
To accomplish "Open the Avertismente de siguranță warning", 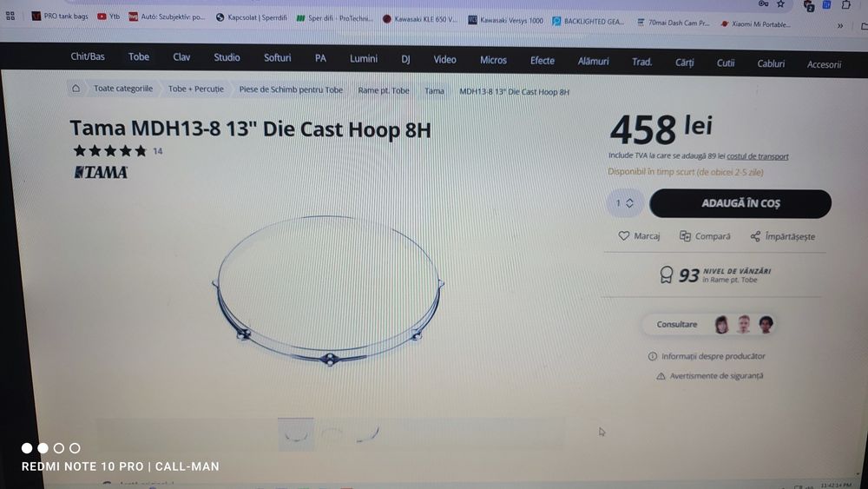I will tap(709, 376).
